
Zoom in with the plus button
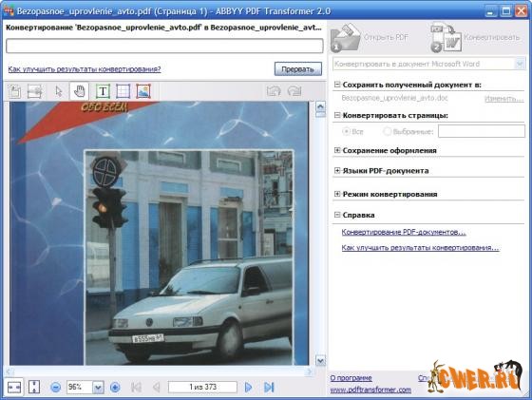point(115,387)
